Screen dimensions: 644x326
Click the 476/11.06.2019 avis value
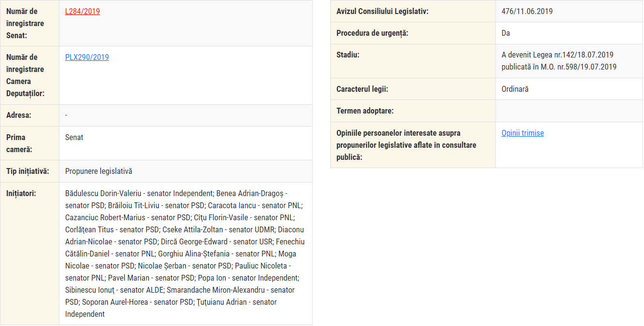527,12
